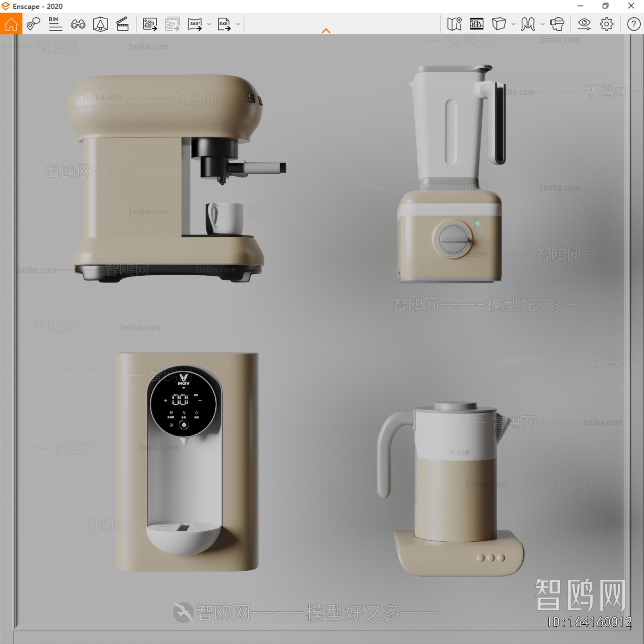The width and height of the screenshot is (644, 644).
Task: Expand the EXE export dropdown arrow
Action: [238, 24]
